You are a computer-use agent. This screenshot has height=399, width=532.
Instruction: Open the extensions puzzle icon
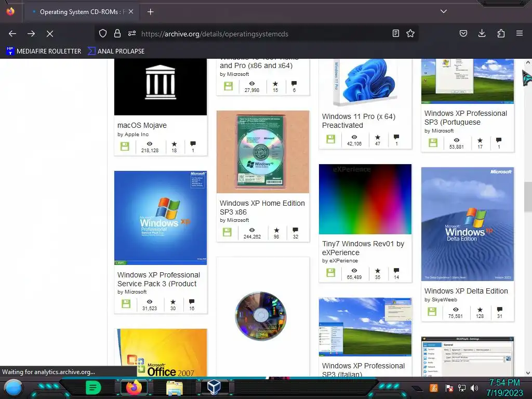[501, 33]
